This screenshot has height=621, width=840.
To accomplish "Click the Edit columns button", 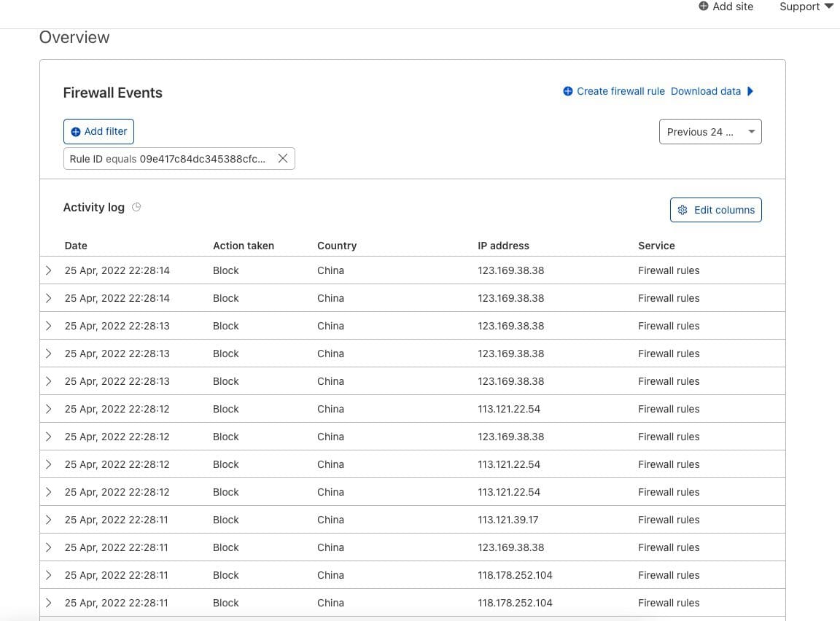I will point(715,210).
